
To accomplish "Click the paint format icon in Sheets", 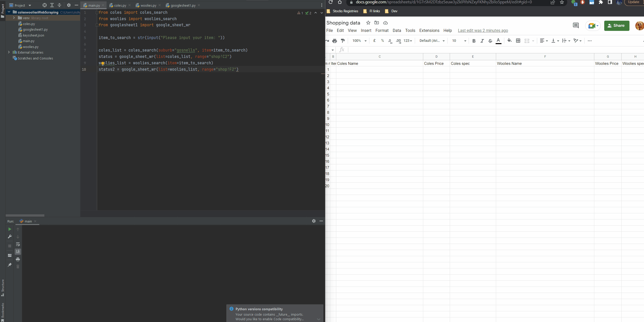I will tap(343, 41).
